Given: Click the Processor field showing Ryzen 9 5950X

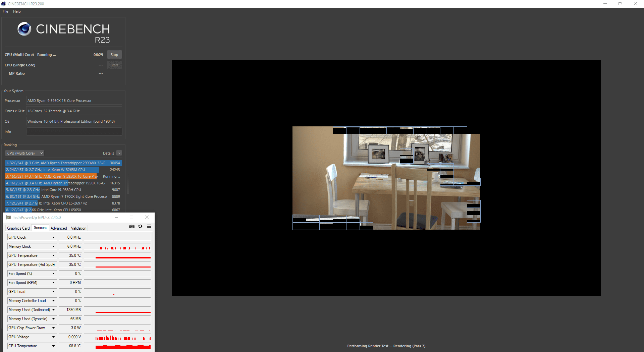Looking at the screenshot, I should coord(74,101).
